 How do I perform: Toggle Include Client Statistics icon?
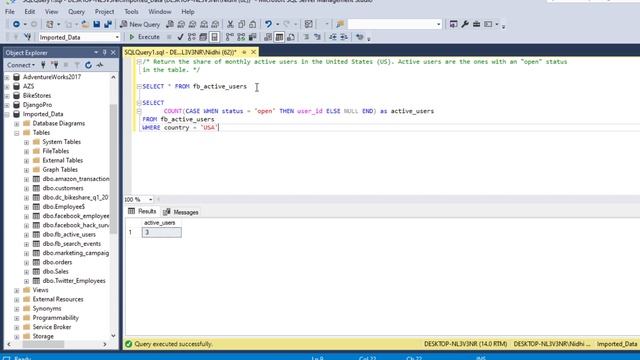253,37
